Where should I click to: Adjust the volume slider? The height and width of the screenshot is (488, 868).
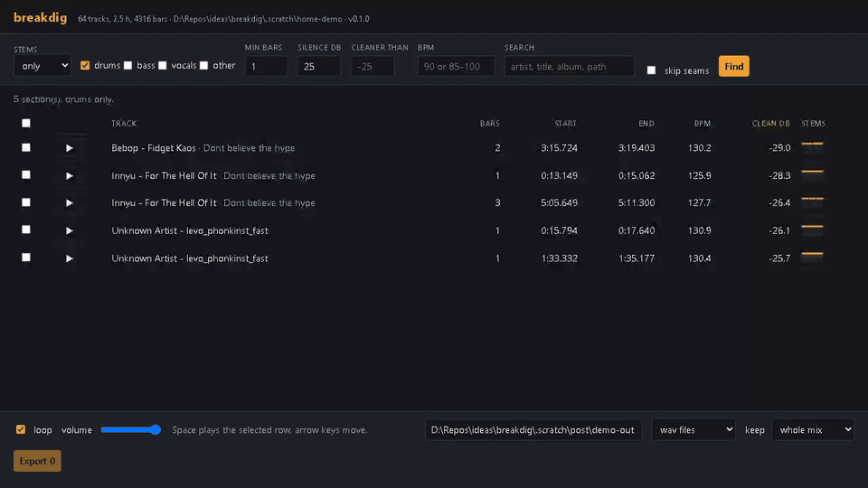(130, 430)
